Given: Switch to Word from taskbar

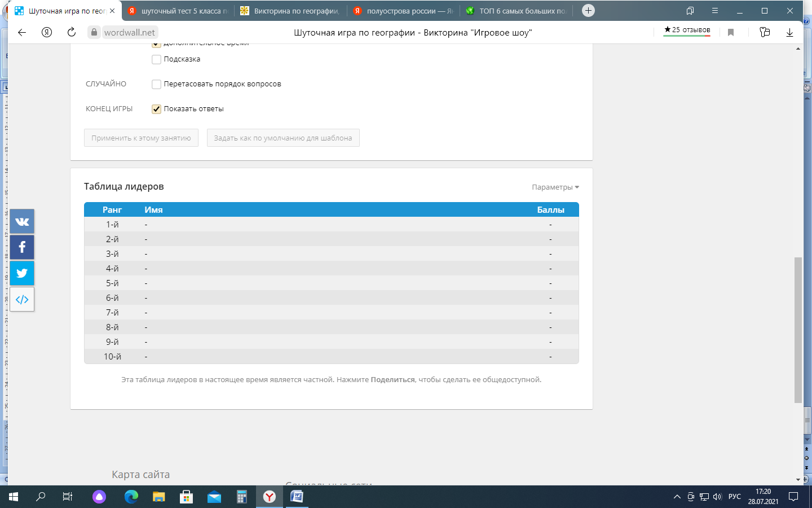Looking at the screenshot, I should (297, 497).
